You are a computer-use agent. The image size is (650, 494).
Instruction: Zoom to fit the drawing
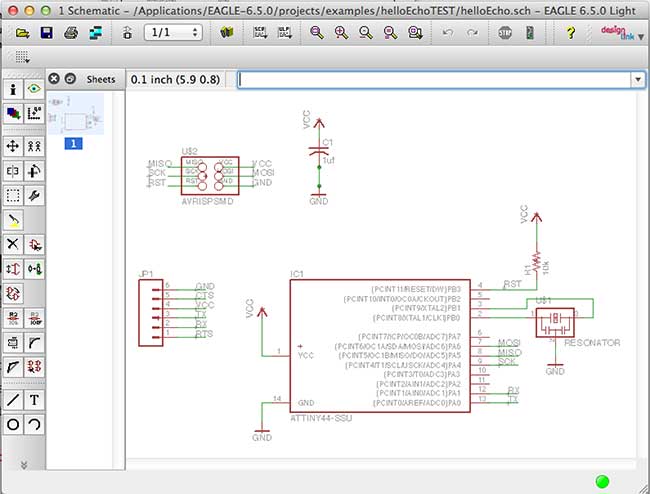click(317, 33)
